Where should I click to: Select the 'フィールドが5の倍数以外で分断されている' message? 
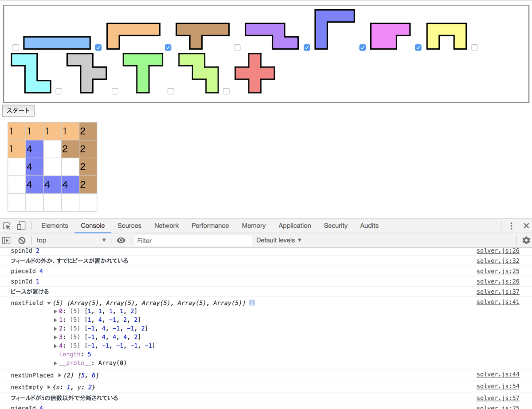pos(64,398)
